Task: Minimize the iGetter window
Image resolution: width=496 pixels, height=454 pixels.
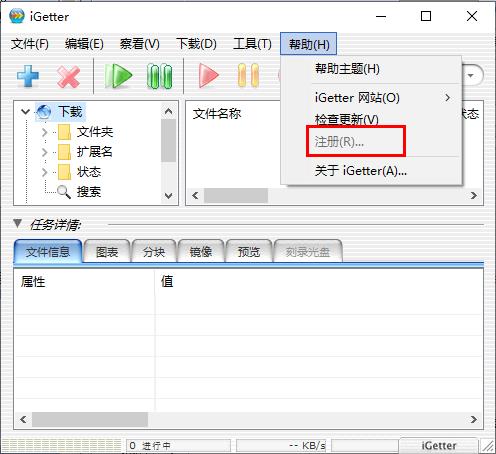Action: [x=381, y=16]
